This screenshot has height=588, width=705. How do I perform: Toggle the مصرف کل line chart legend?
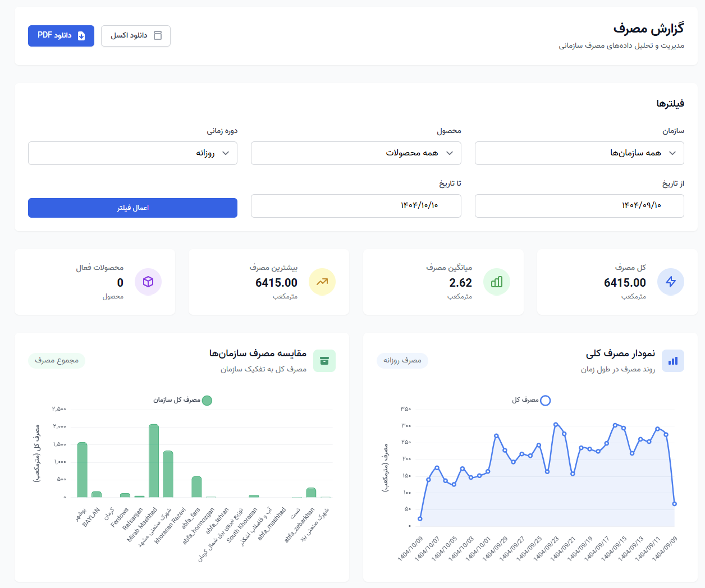click(x=544, y=400)
